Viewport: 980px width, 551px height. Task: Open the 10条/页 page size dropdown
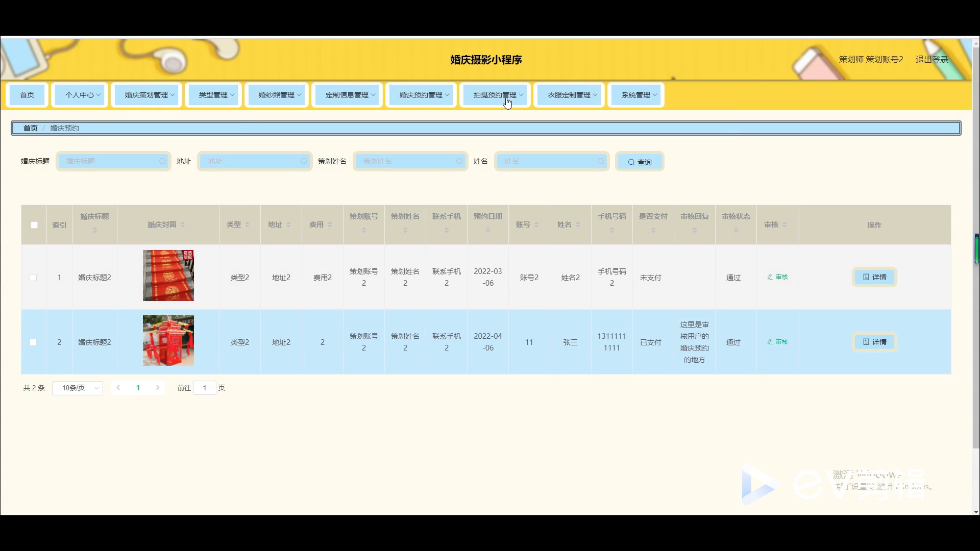click(x=78, y=388)
